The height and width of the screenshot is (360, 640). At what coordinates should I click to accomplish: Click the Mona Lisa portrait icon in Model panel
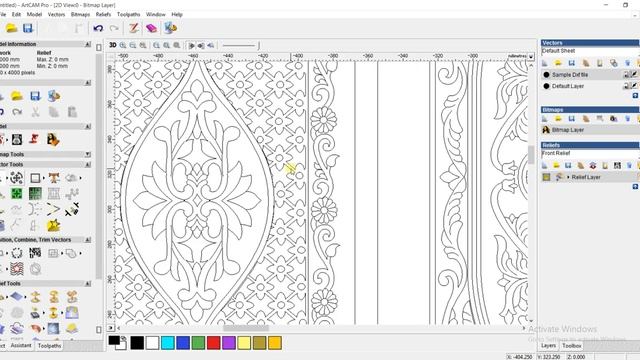click(53, 140)
